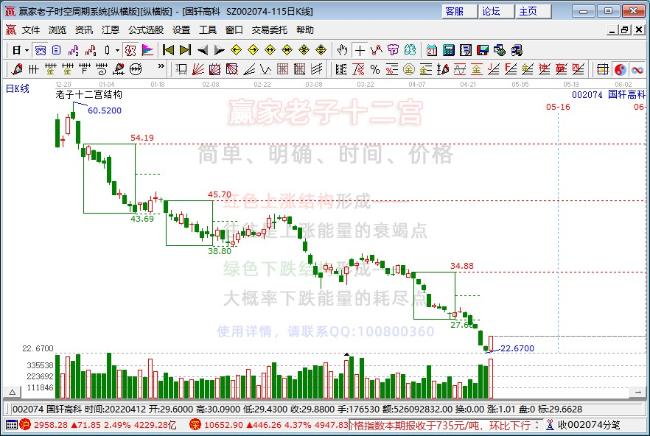Step back with the black left arrow
Image resolution: width=650 pixels, height=436 pixels.
(203, 51)
